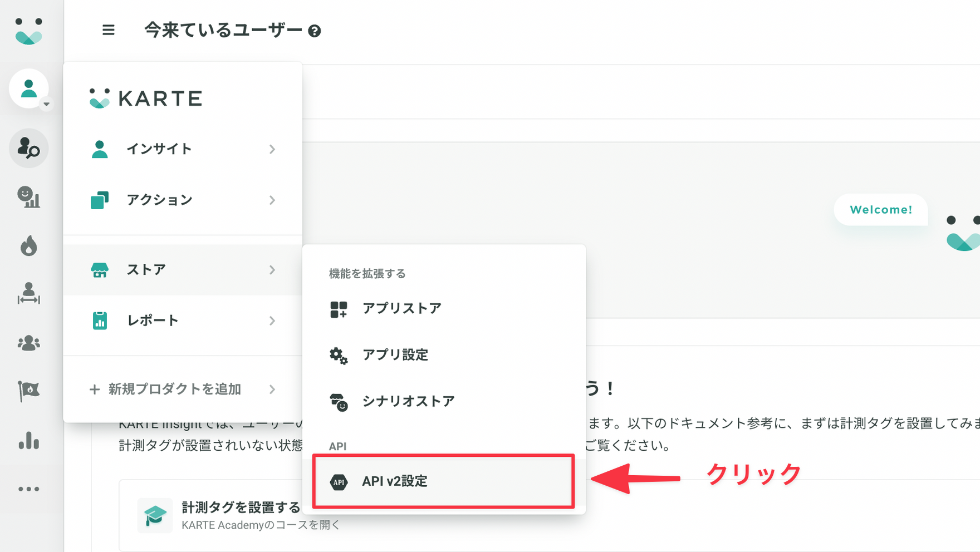The image size is (980, 552).
Task: Click the アプリストア grid-plus icon
Action: coord(339,309)
